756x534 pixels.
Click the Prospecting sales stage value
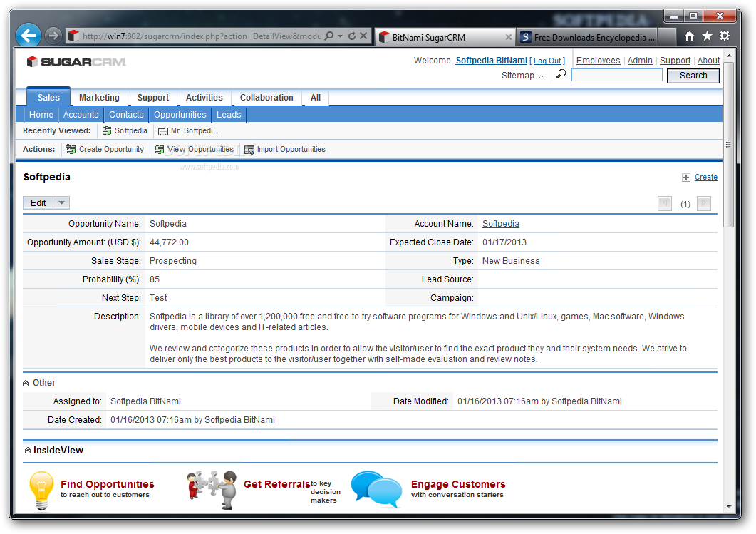(x=173, y=261)
